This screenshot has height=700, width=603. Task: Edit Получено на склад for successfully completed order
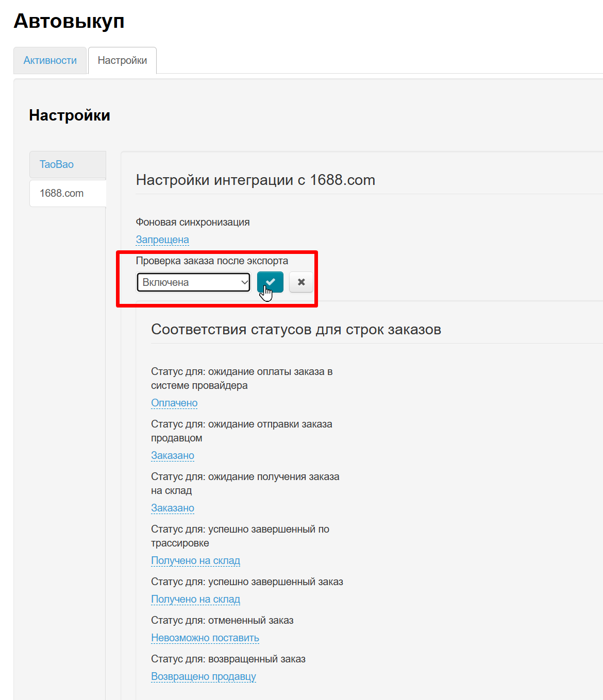coord(195,599)
